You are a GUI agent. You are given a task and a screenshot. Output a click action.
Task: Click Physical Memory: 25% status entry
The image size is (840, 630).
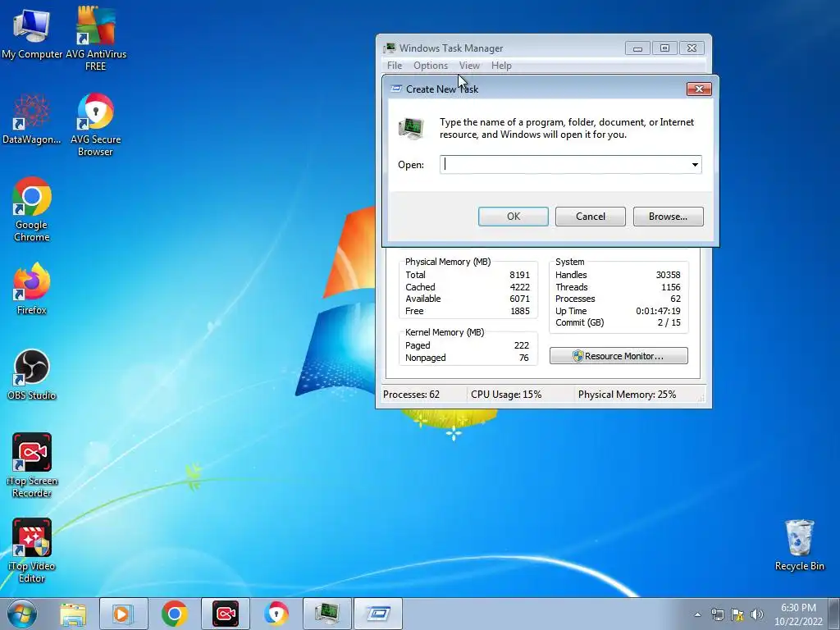pyautogui.click(x=628, y=395)
